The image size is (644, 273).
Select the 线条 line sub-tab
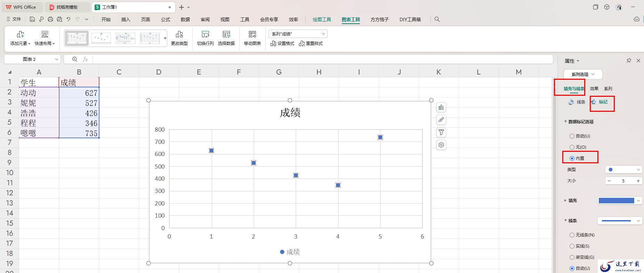tap(577, 102)
